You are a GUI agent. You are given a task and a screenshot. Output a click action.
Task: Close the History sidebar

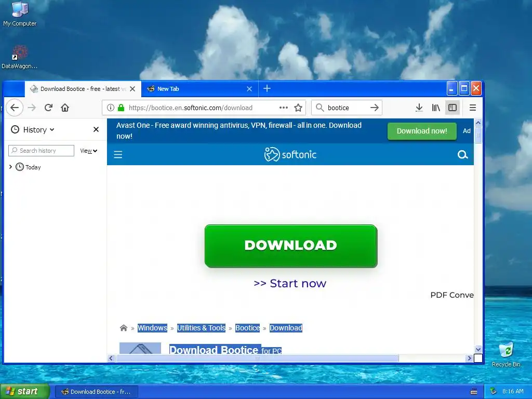point(96,129)
